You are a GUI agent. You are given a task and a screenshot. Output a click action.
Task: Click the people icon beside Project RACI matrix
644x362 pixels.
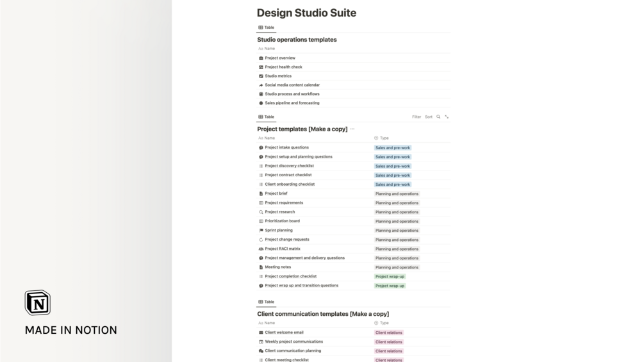point(261,249)
